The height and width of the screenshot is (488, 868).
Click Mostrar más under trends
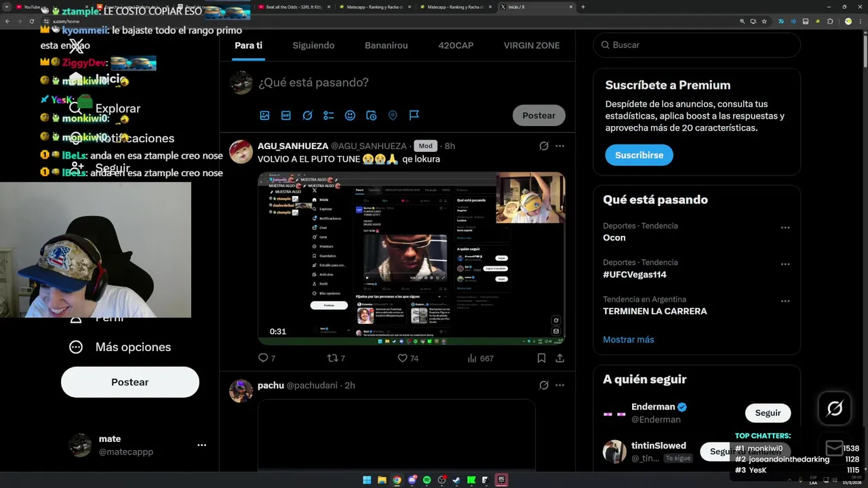[x=629, y=340]
